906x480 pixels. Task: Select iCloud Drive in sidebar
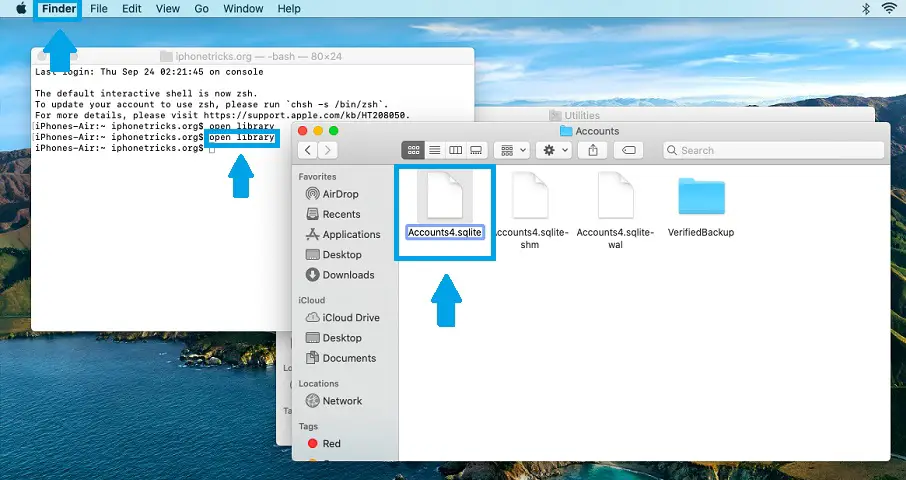tap(350, 317)
